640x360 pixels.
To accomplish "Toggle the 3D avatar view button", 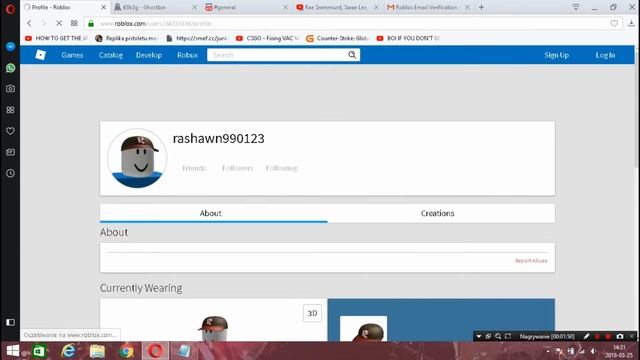I will click(312, 313).
